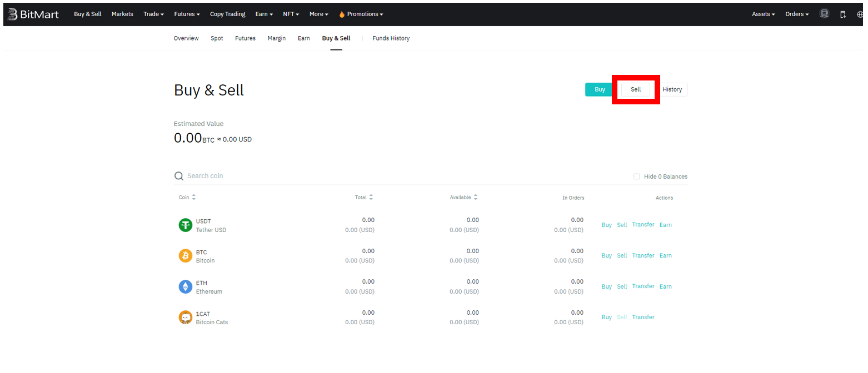Click Transfer in the BTC row
Viewport: 868px width, 373px height.
643,256
